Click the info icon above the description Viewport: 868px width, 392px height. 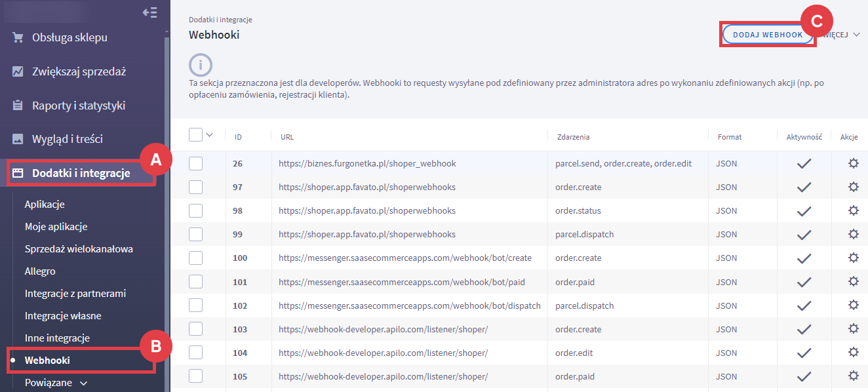(201, 66)
